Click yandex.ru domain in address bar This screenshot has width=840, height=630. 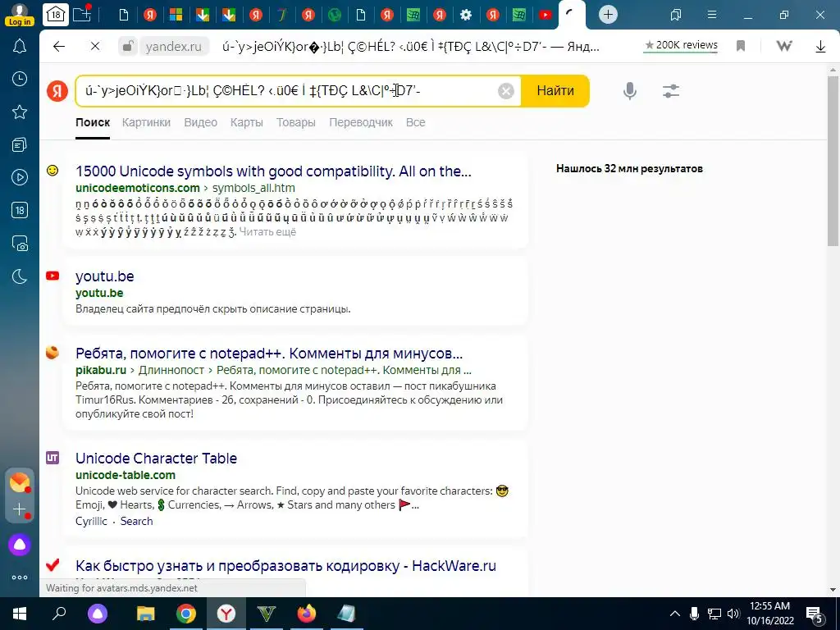(174, 47)
